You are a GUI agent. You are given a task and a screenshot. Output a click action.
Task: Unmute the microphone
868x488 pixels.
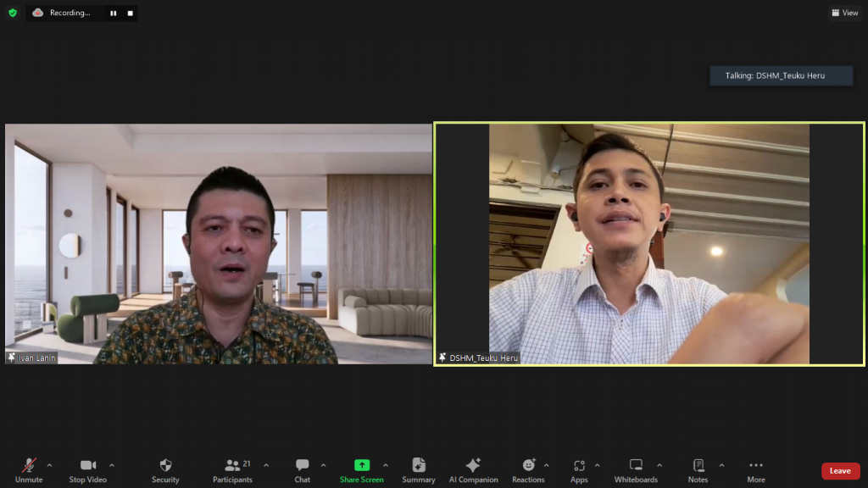[x=29, y=471]
